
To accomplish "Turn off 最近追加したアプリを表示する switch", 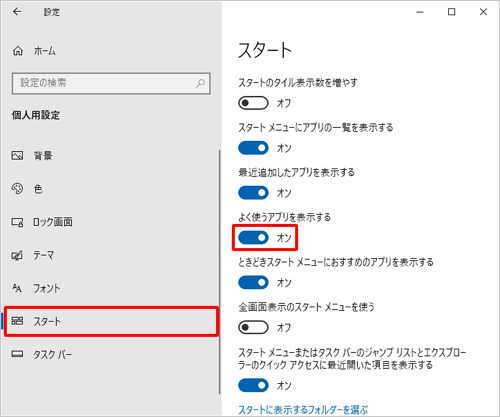I will 253,193.
